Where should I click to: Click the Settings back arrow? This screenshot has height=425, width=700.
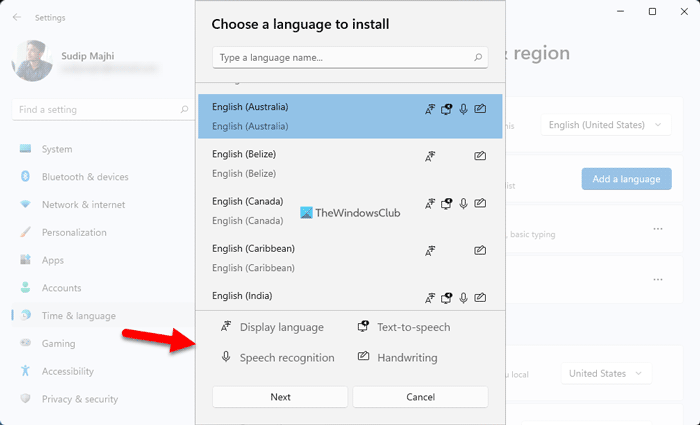click(x=16, y=17)
